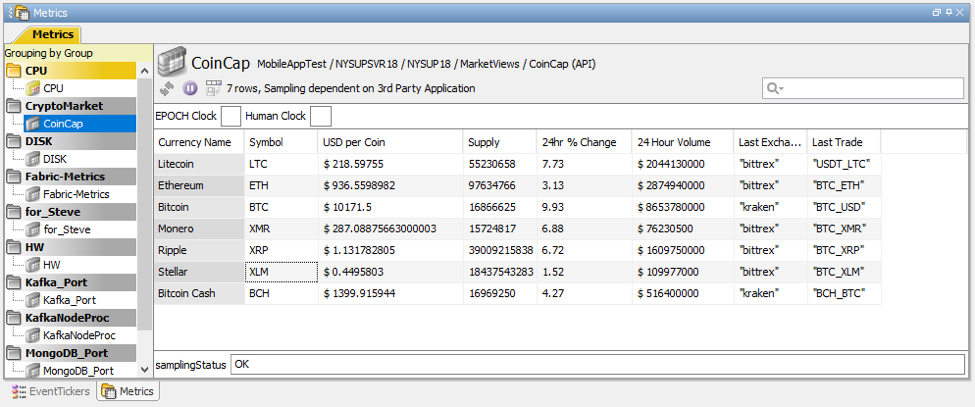Sort by Symbol column header
Image resolution: width=975 pixels, height=407 pixels.
(x=281, y=142)
